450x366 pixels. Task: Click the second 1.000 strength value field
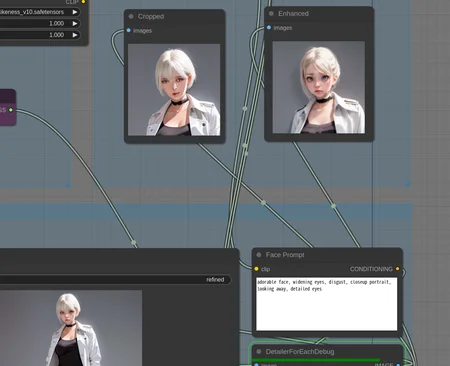pyautogui.click(x=39, y=35)
